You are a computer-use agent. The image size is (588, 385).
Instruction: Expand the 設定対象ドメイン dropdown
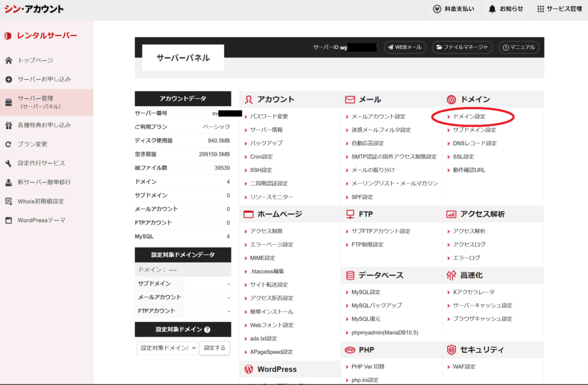pos(167,348)
